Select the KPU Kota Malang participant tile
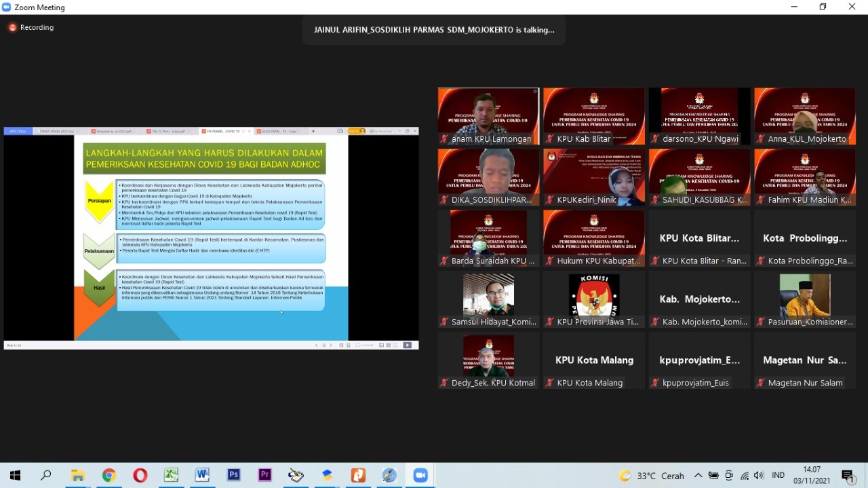Viewport: 868px width, 488px height. coord(594,360)
